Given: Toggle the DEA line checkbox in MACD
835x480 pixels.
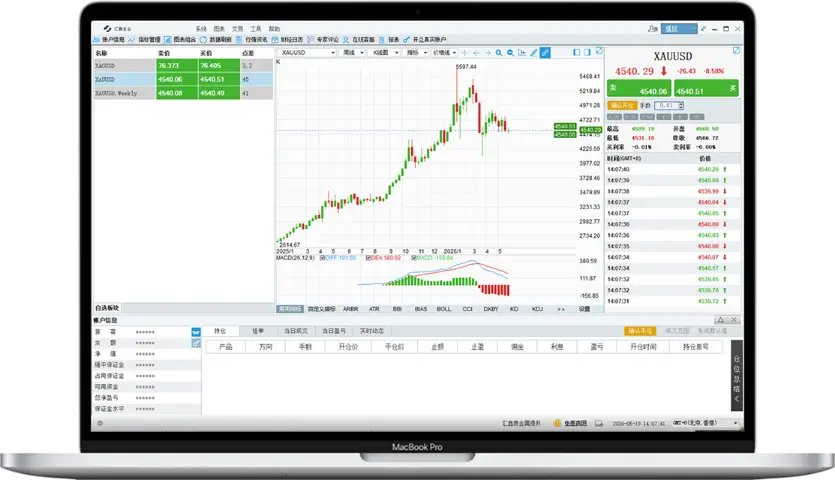Looking at the screenshot, I should [x=369, y=258].
